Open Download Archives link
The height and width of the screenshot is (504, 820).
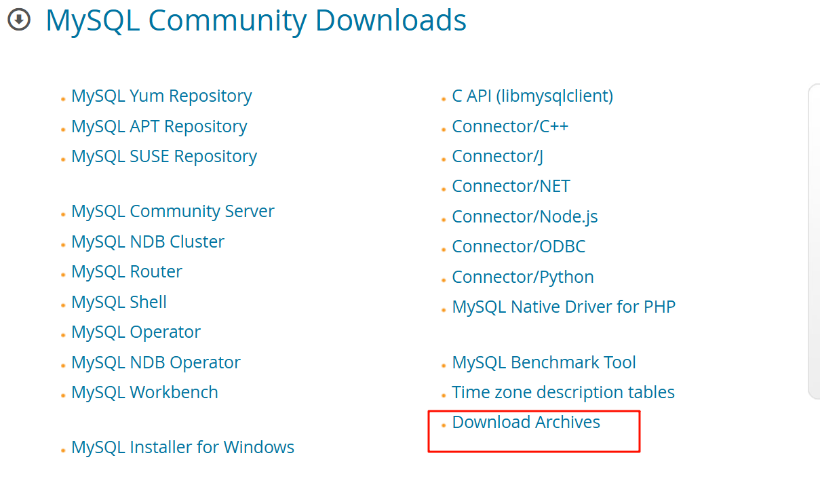tap(526, 423)
